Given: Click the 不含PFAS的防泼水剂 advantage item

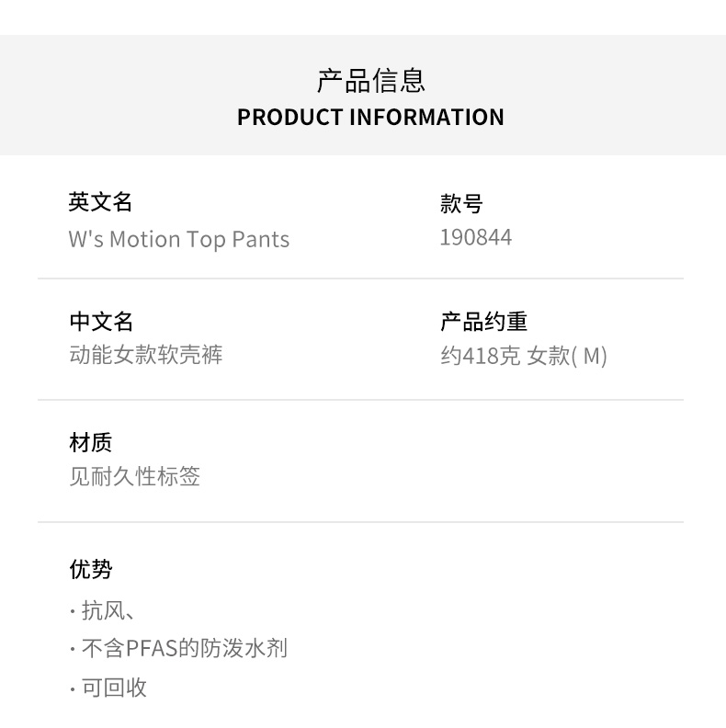Looking at the screenshot, I should (184, 649).
